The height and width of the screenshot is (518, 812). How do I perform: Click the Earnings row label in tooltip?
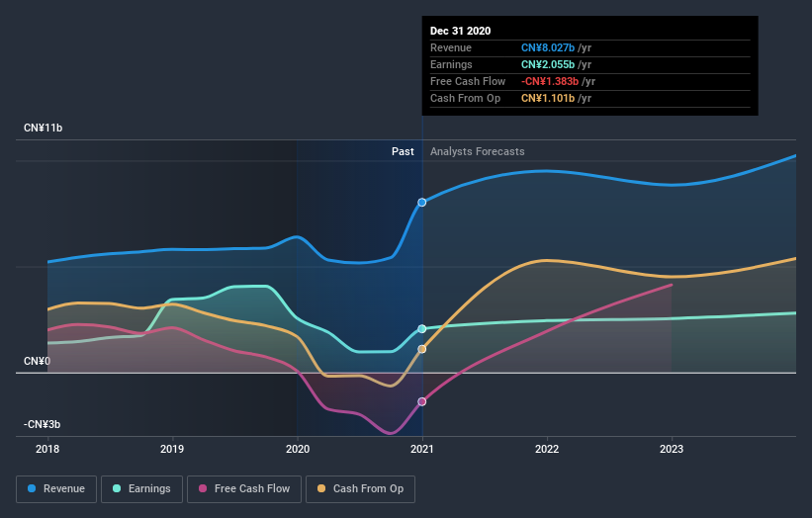pos(451,64)
